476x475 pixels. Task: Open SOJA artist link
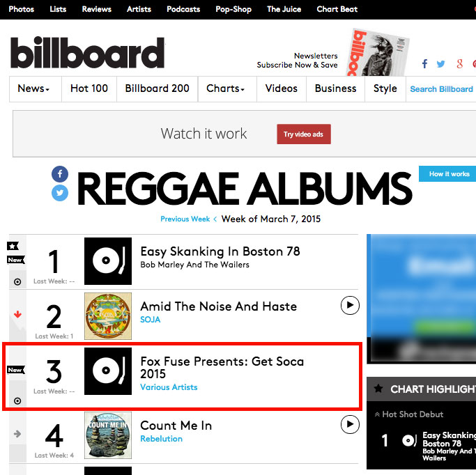(151, 320)
